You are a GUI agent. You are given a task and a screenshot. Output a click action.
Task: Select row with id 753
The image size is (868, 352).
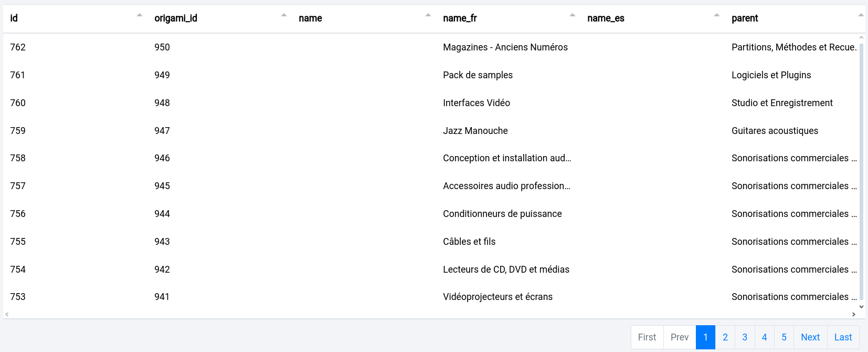click(x=18, y=297)
